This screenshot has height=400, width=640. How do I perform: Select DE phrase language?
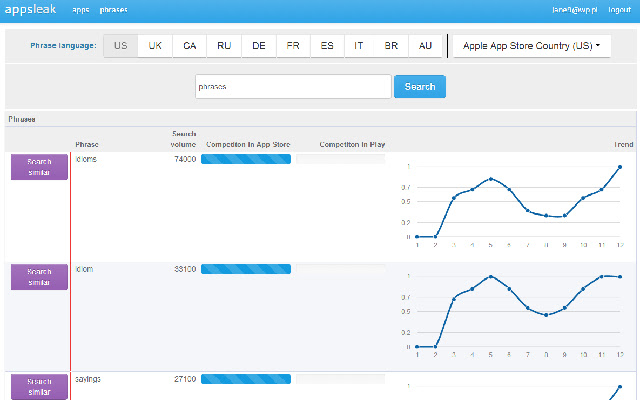pyautogui.click(x=259, y=46)
